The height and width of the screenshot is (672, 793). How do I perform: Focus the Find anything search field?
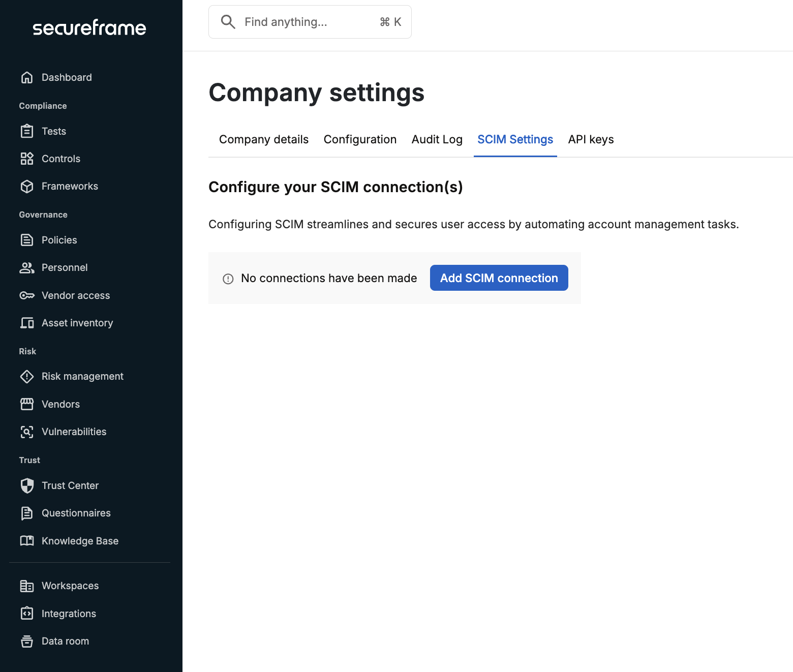point(310,22)
